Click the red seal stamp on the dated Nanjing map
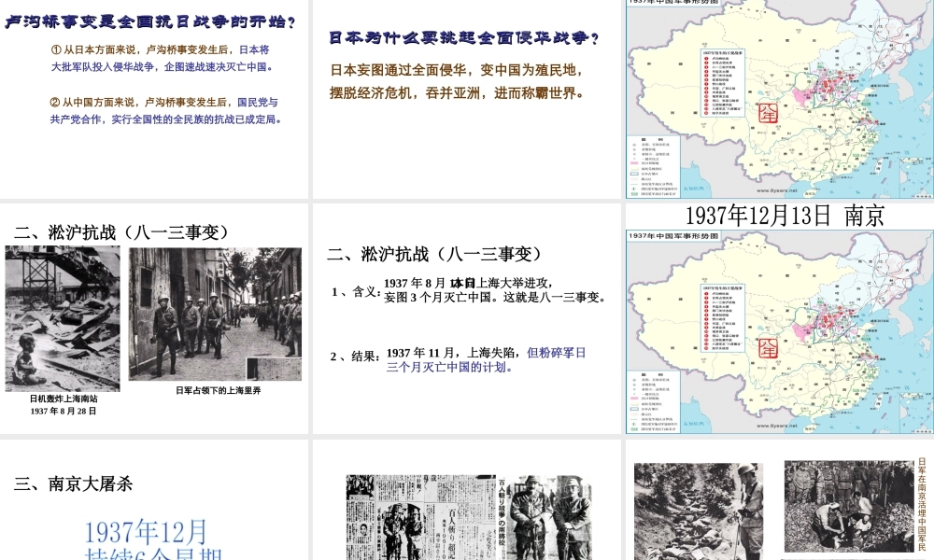The width and height of the screenshot is (934, 560). [x=768, y=347]
